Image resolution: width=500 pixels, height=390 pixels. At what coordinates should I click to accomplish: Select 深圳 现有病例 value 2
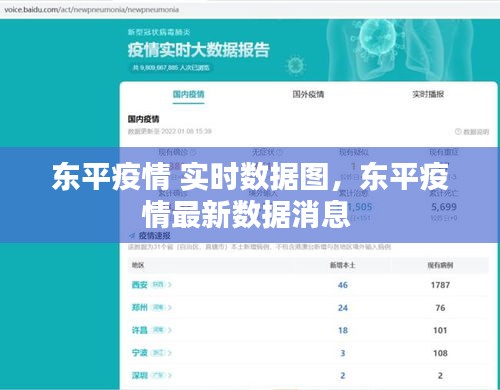click(440, 376)
